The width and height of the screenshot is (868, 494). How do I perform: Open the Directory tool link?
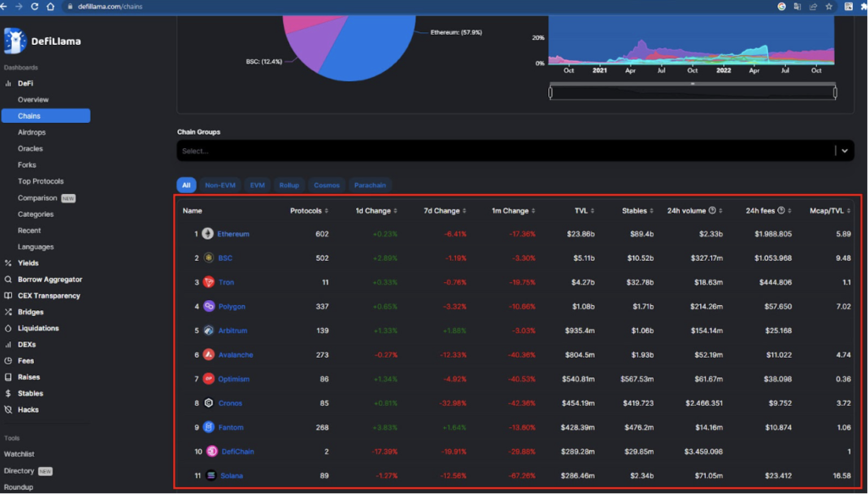click(19, 471)
